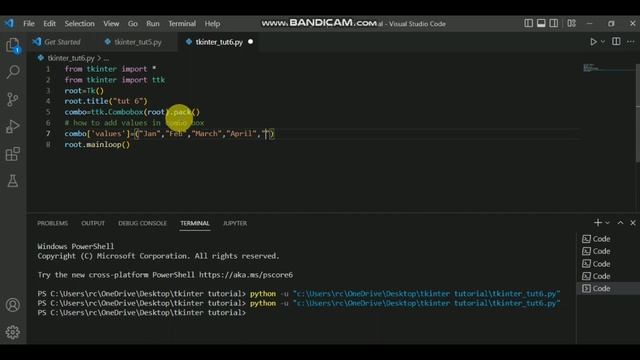Split the editor to the right
The width and height of the screenshot is (640, 360).
[616, 41]
